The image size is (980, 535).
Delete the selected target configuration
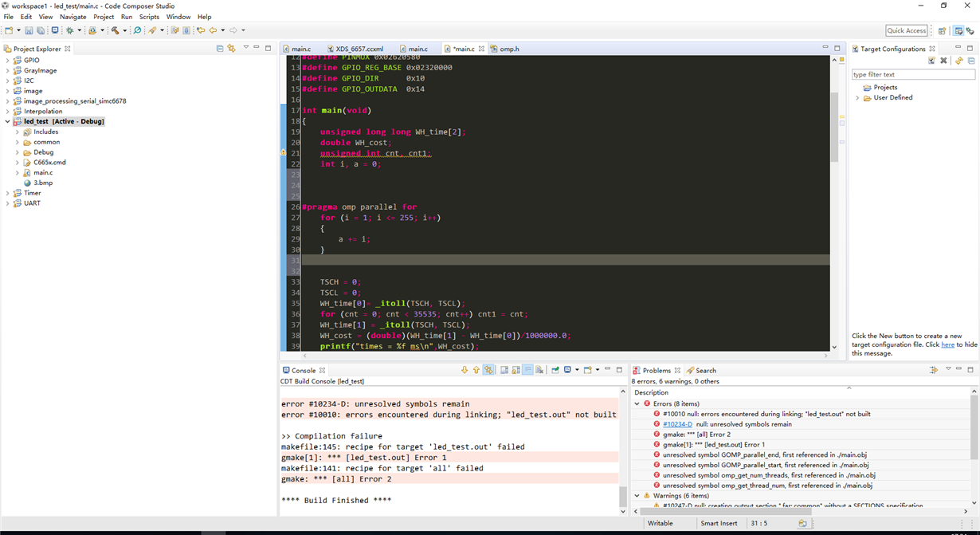(943, 61)
